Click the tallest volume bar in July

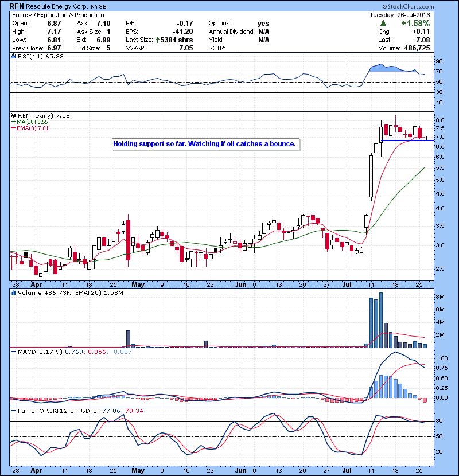click(381, 320)
